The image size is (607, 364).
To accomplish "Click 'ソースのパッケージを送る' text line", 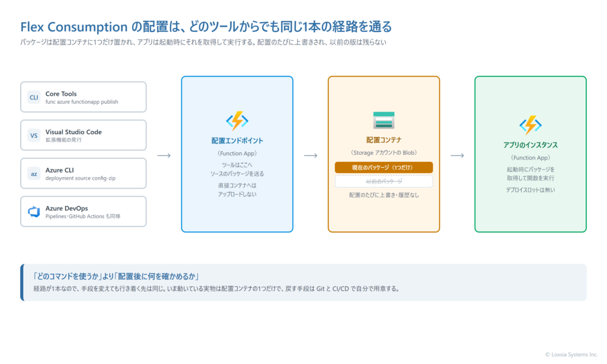I will click(x=237, y=174).
